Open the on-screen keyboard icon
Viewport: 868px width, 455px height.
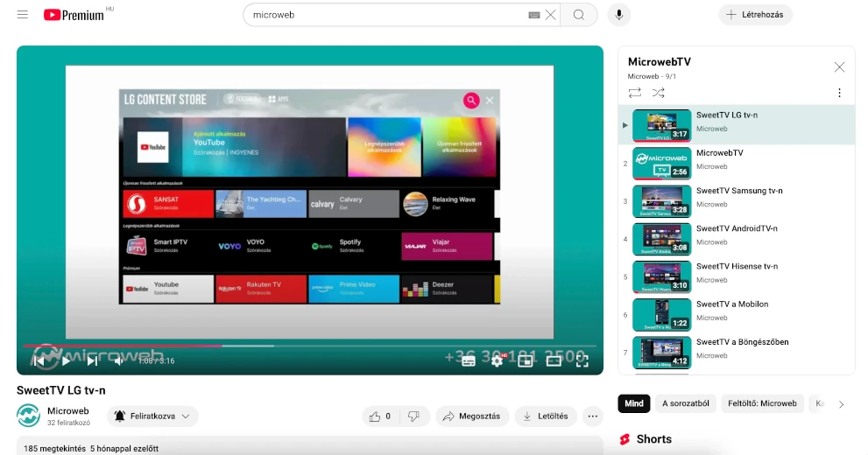[x=533, y=15]
